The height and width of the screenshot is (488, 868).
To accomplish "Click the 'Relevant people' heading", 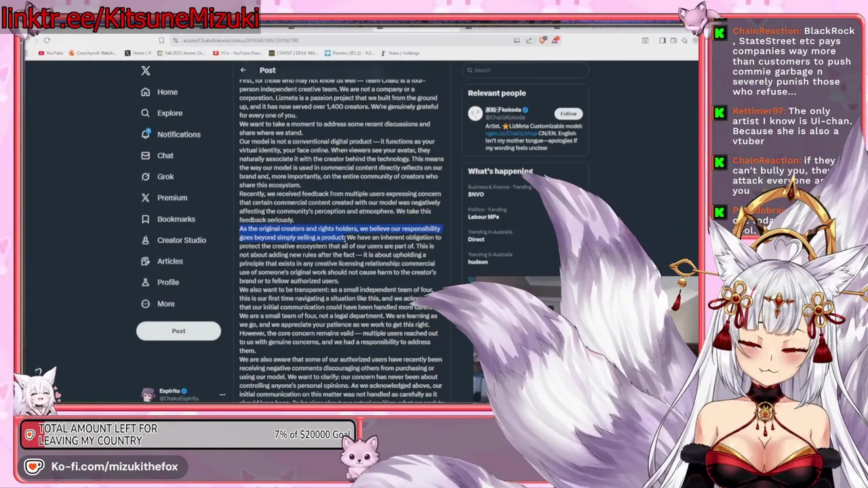I will [497, 94].
